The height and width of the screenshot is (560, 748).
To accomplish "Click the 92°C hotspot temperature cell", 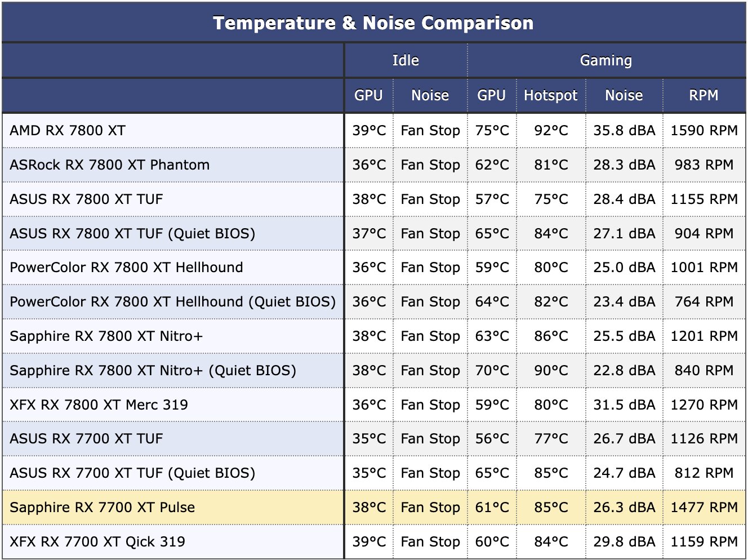I will click(551, 130).
